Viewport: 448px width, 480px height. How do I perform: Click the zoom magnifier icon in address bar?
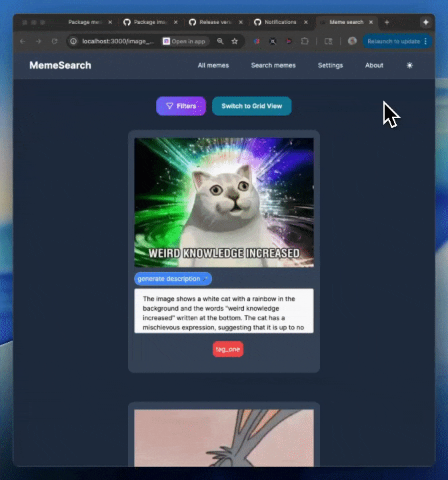point(220,41)
